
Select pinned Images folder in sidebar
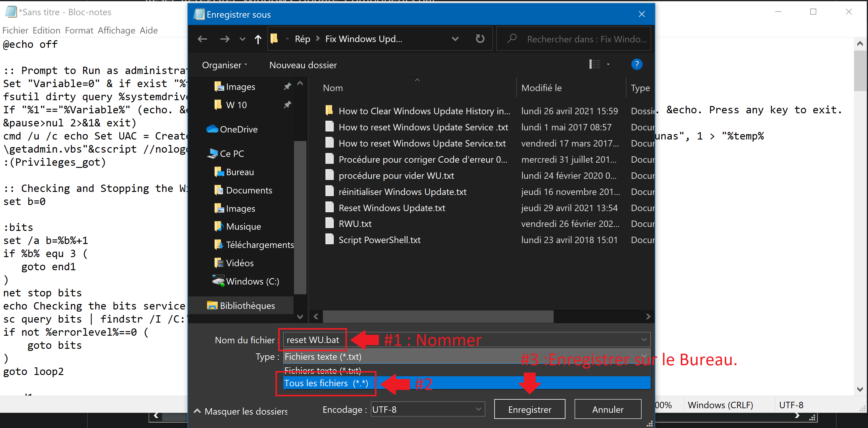coord(240,87)
